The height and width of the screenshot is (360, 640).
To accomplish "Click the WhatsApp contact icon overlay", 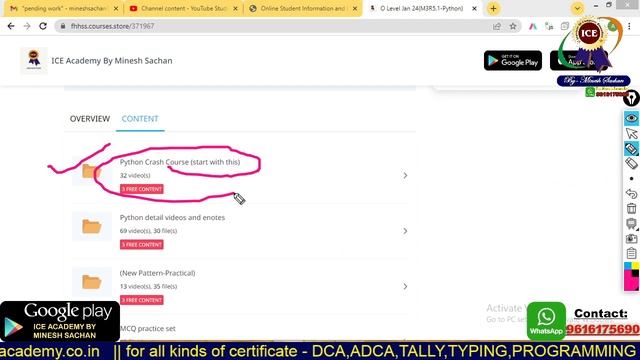I will 547,321.
